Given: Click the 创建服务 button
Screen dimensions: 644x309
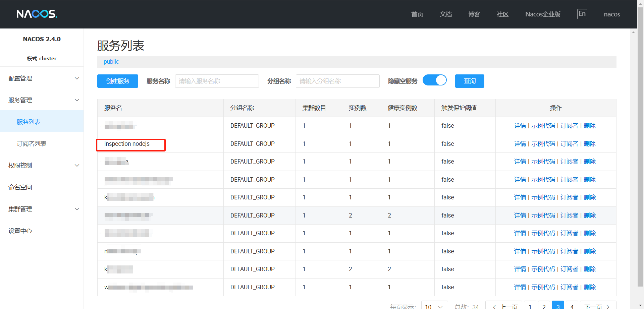Looking at the screenshot, I should coord(118,81).
